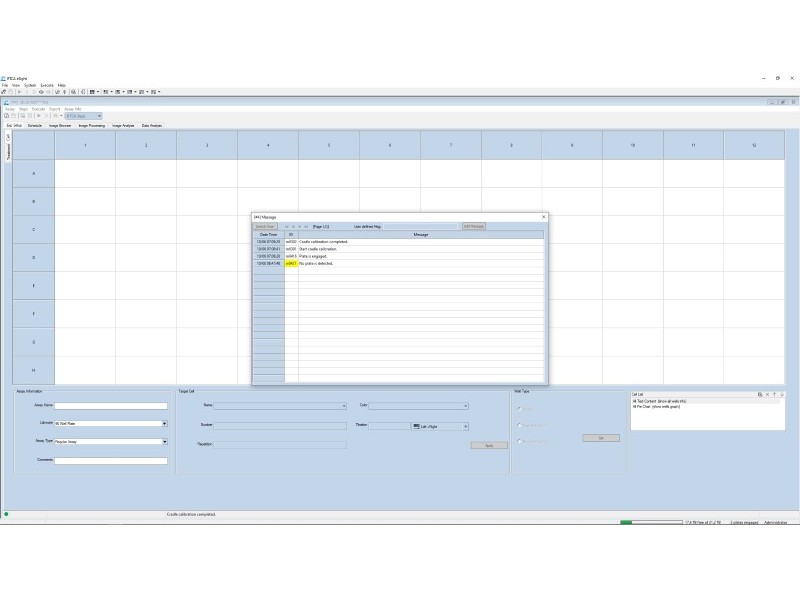The height and width of the screenshot is (600, 800).
Task: Go to the Data Analysis tab
Action: (152, 126)
